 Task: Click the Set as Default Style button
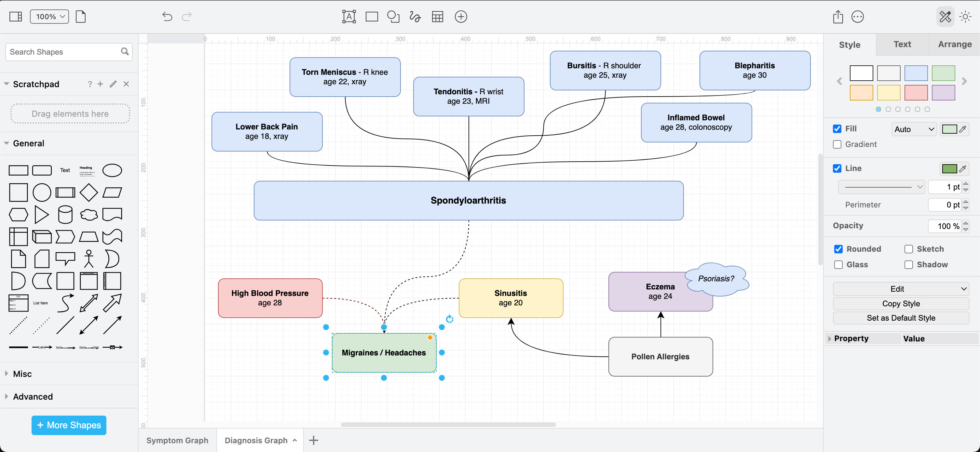pos(901,318)
